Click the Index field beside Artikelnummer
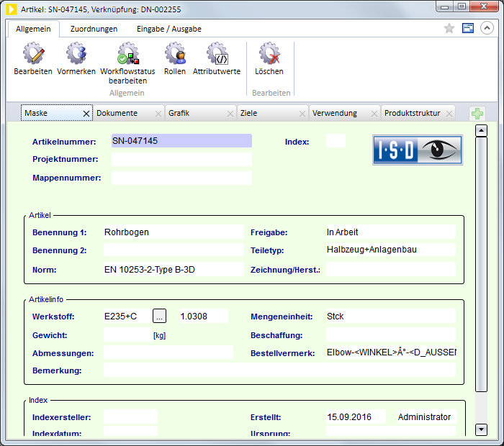504x446 pixels. coord(336,141)
